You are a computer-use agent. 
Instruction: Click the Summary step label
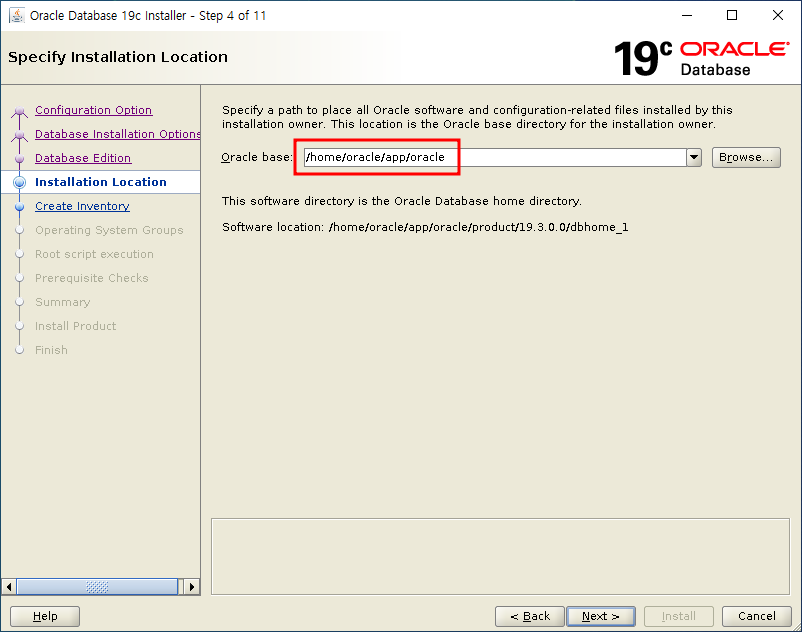click(x=62, y=302)
